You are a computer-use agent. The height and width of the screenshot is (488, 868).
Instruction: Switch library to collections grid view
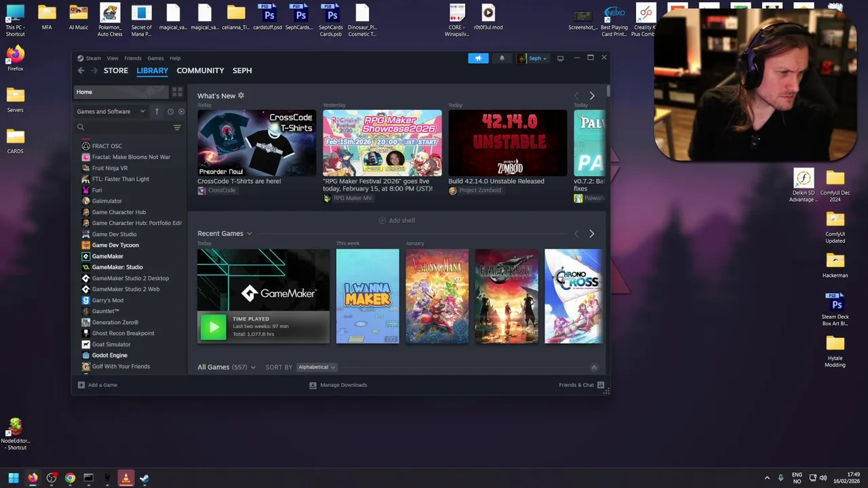[x=177, y=92]
